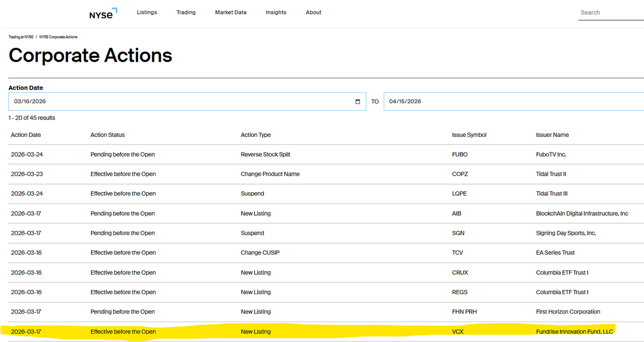Select the Change Product Name action type
644x342 pixels.
click(x=270, y=174)
